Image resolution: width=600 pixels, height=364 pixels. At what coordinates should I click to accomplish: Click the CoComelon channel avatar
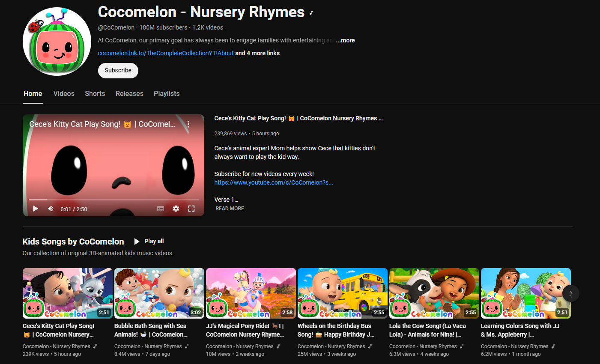click(57, 41)
